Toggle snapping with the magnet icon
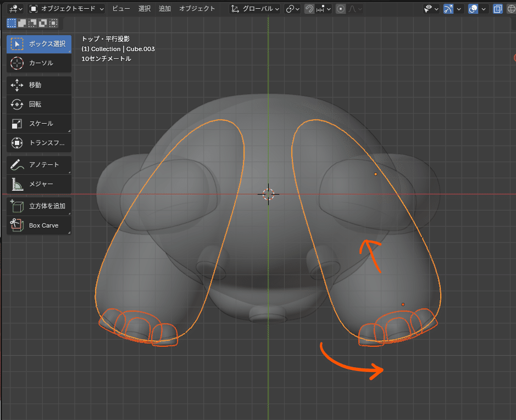 [x=309, y=9]
